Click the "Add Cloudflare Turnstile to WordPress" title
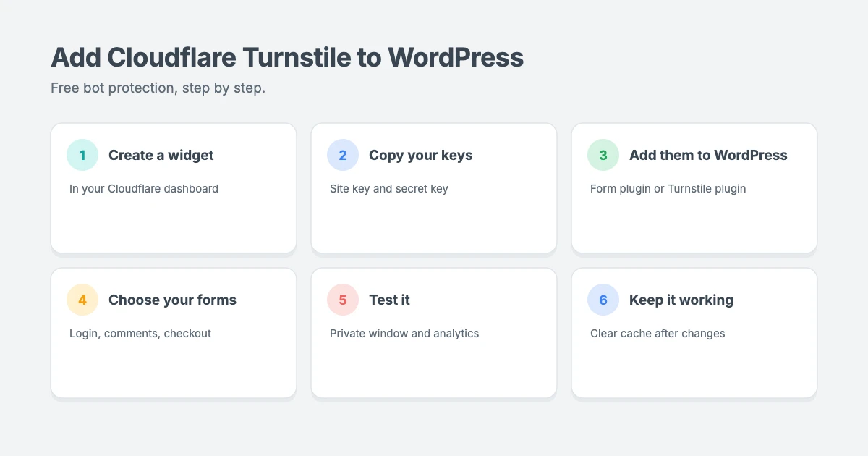Image resolution: width=868 pixels, height=456 pixels. pos(287,57)
